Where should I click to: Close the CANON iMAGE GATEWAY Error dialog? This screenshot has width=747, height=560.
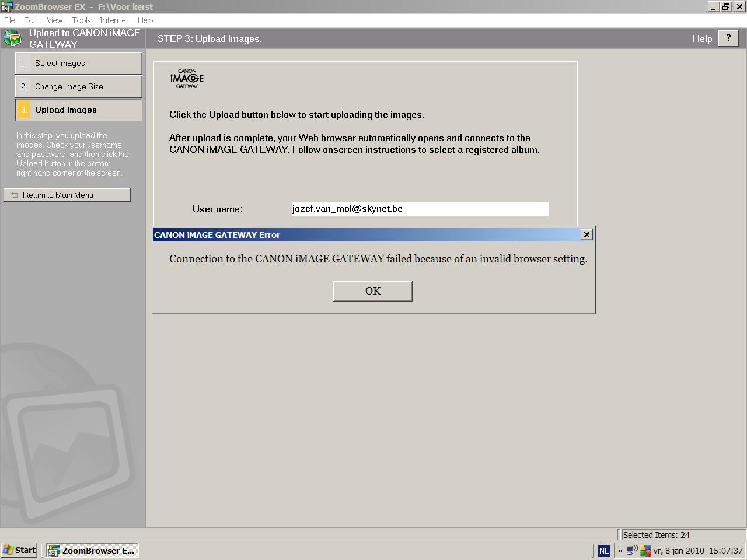tap(587, 235)
